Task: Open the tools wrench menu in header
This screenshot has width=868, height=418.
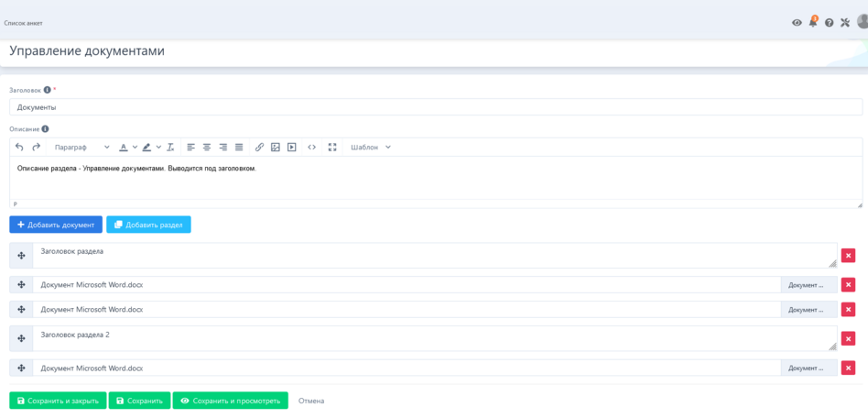Action: tap(845, 23)
